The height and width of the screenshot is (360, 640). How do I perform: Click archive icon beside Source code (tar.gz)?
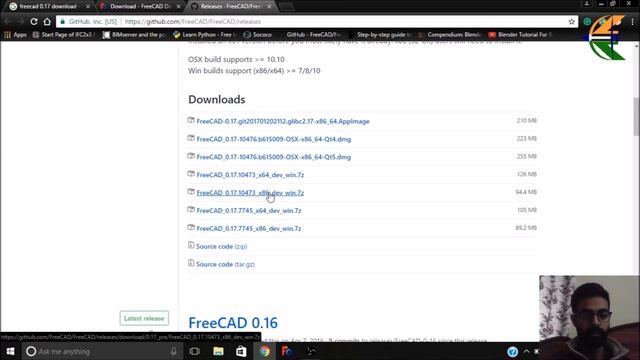point(191,263)
